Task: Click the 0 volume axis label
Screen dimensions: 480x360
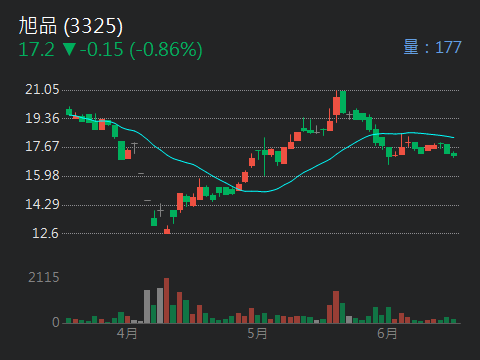Action: (56, 322)
